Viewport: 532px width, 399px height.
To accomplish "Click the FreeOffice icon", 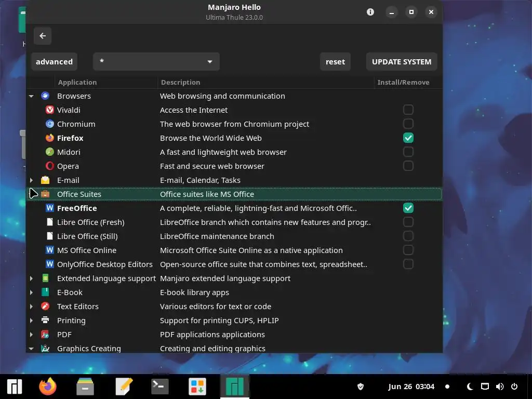I will (x=50, y=208).
